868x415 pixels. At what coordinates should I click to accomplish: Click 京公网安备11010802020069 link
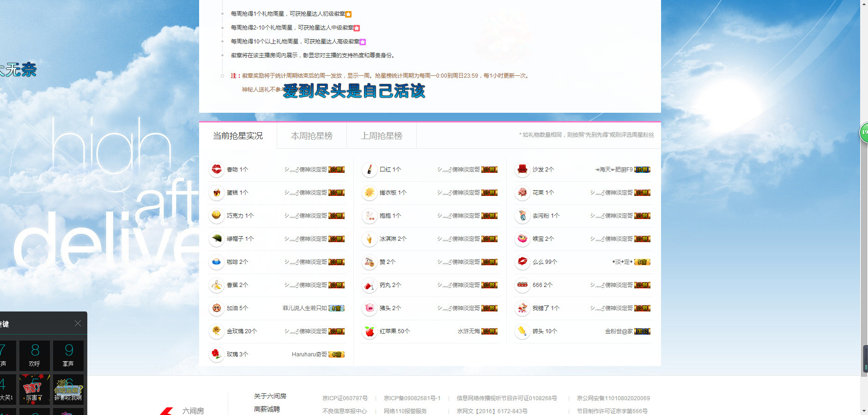pos(613,398)
